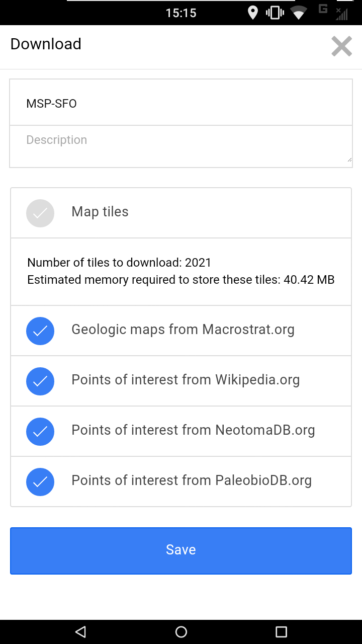Tap the cellular signal status icon
This screenshot has height=644, width=362.
342,14
